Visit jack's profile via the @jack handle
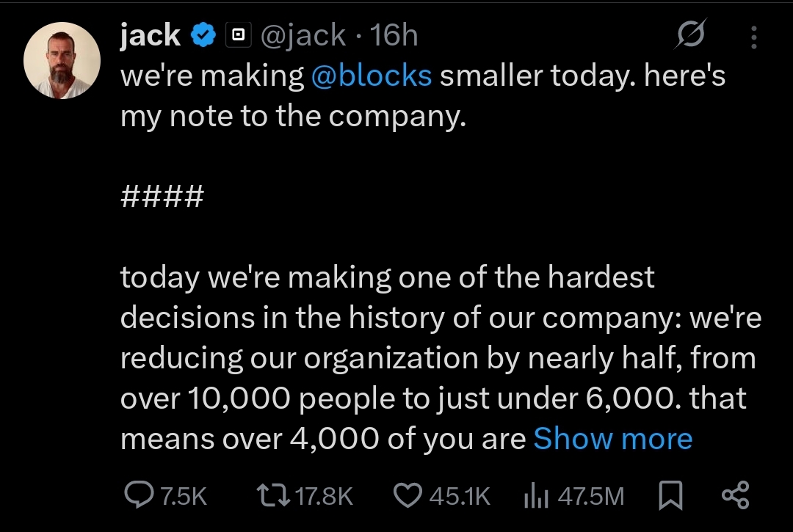The image size is (793, 532). 303,34
